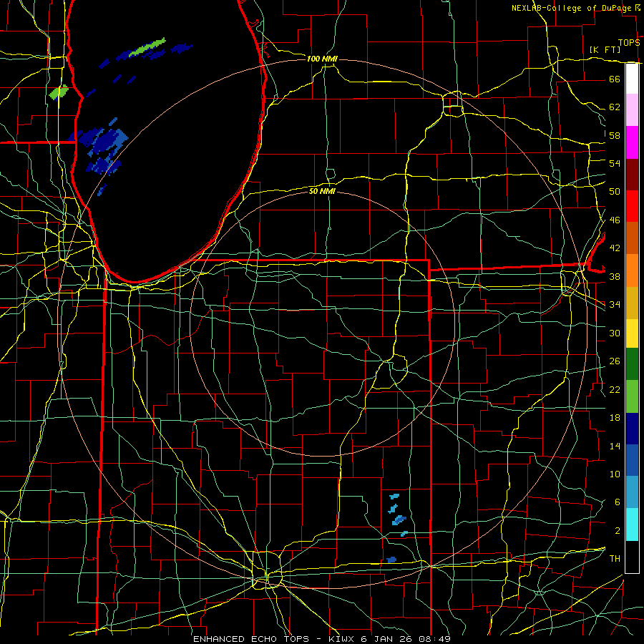Select the 100 NMI range ring label
This screenshot has height=644, width=644.
tap(322, 59)
